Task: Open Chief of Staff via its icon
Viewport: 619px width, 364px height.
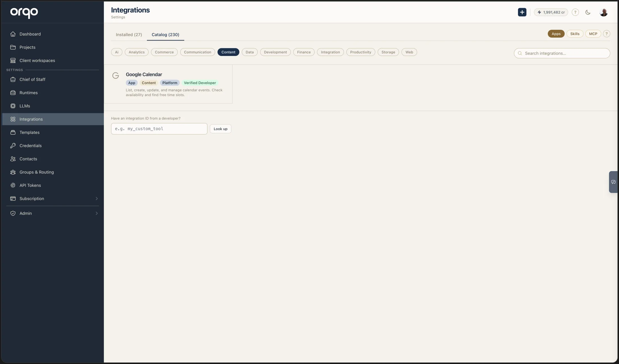Action: pos(13,79)
